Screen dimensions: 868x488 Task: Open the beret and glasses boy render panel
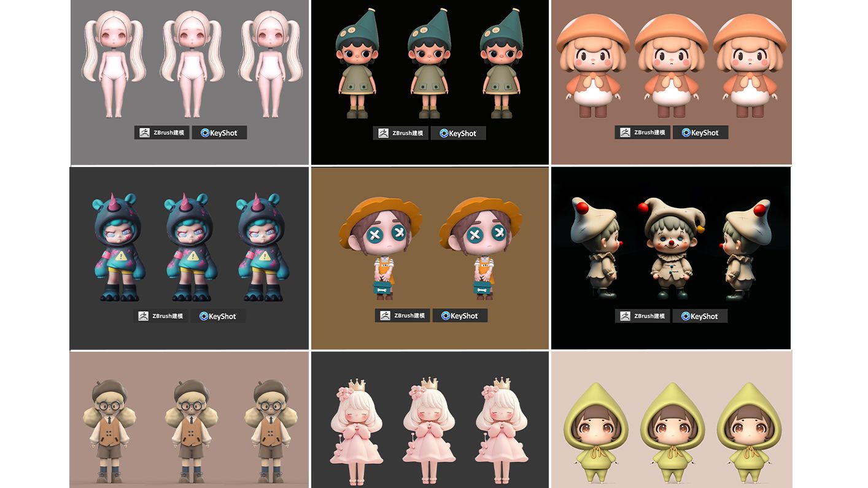click(189, 420)
